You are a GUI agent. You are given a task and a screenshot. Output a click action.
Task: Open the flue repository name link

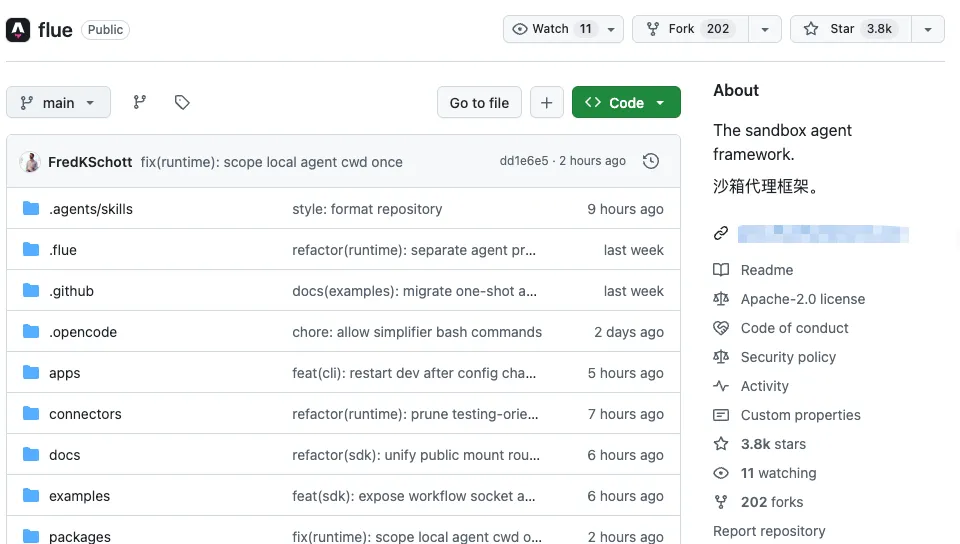pos(55,30)
